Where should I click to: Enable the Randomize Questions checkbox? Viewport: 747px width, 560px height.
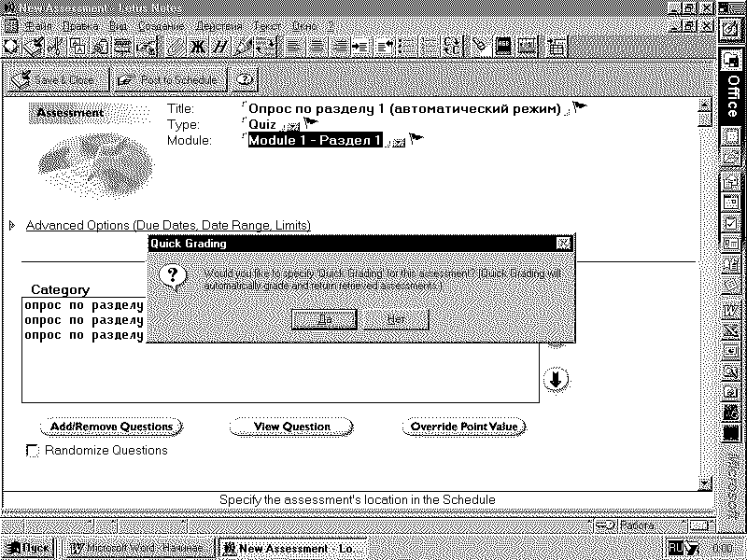tap(33, 452)
